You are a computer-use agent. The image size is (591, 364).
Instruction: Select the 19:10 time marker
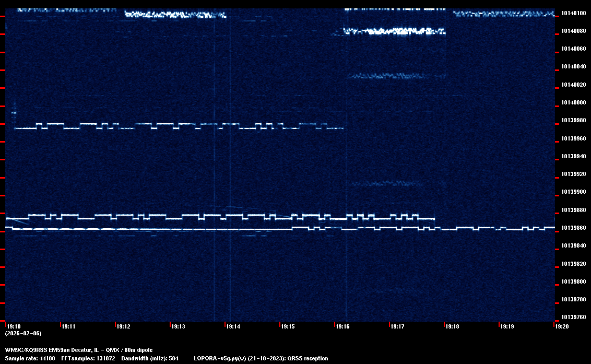(x=14, y=326)
